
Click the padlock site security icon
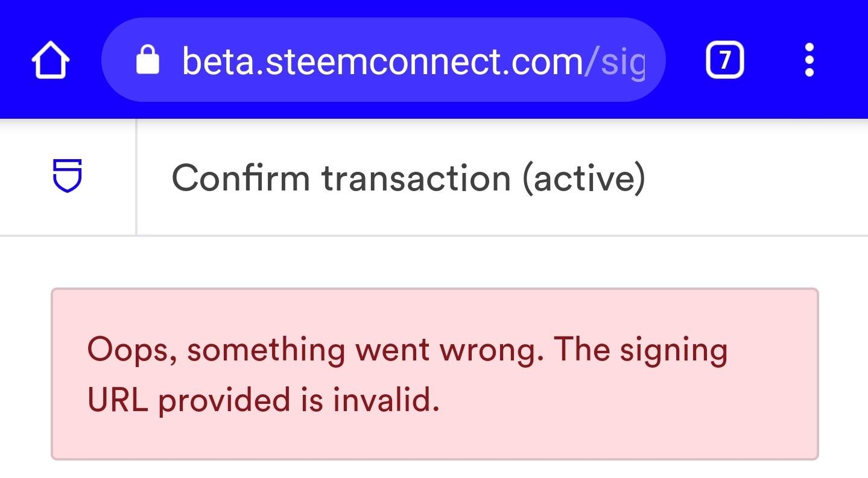[x=147, y=61]
